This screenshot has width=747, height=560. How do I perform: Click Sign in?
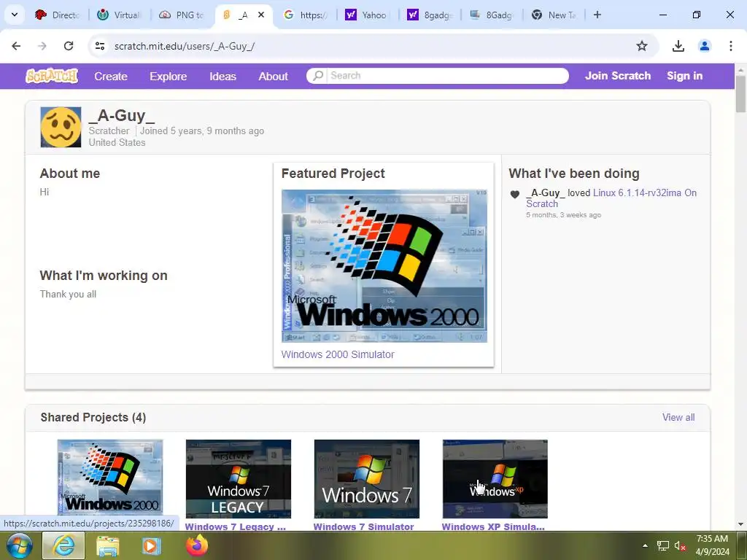(x=684, y=76)
